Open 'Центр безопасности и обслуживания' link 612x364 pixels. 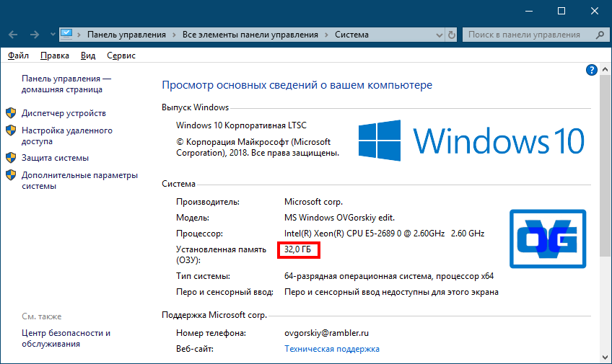coord(66,338)
